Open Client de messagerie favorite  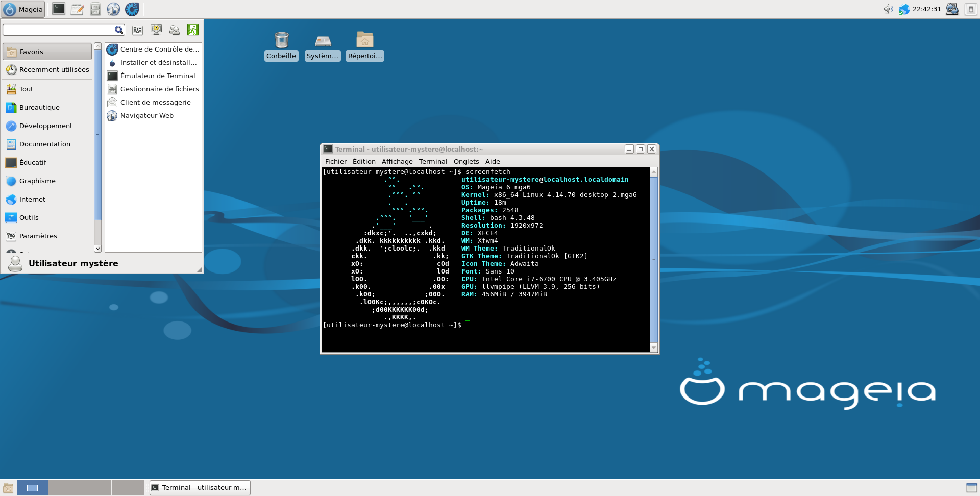tap(153, 103)
